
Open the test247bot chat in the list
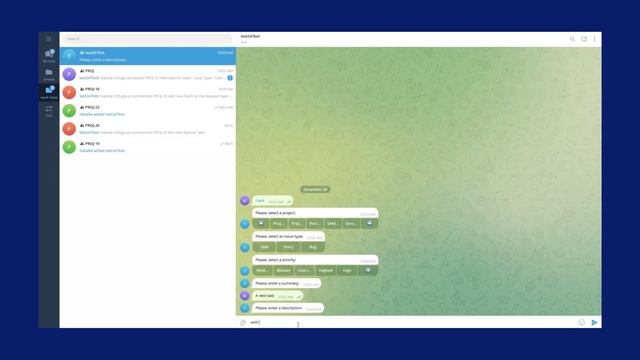[x=148, y=56]
